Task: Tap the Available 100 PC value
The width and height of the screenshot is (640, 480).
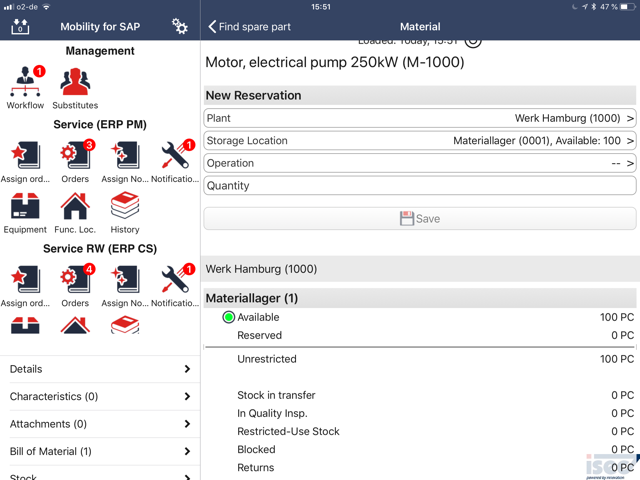Action: point(617,317)
